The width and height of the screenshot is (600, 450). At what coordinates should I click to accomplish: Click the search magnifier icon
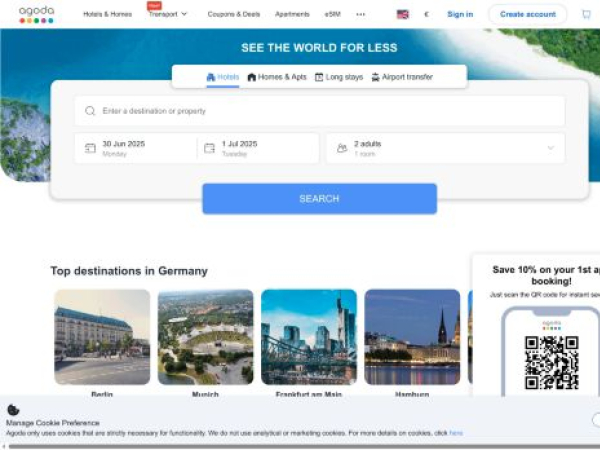coord(90,111)
